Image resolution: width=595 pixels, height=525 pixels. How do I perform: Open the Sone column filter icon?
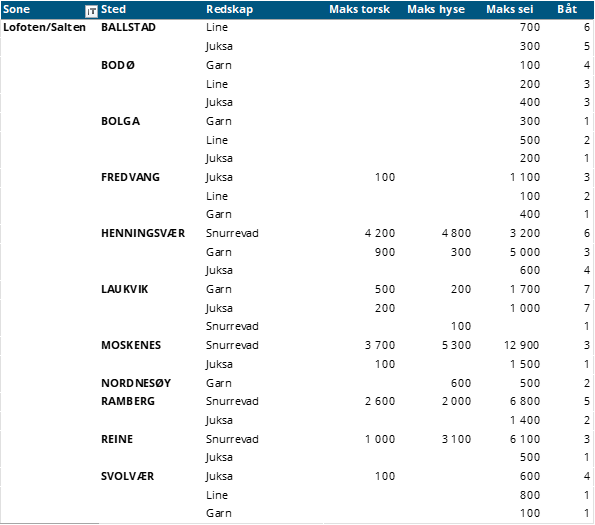coord(91,11)
